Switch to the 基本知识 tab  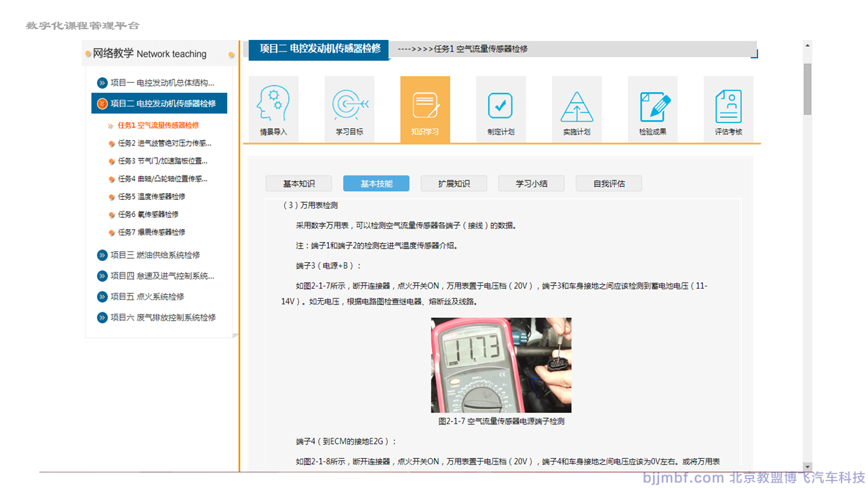(298, 184)
